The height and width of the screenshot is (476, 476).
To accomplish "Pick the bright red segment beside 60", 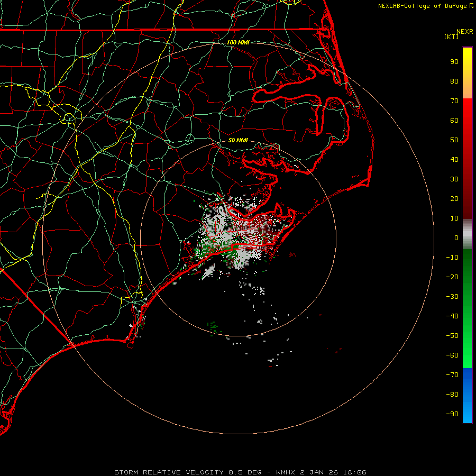I will [x=467, y=120].
